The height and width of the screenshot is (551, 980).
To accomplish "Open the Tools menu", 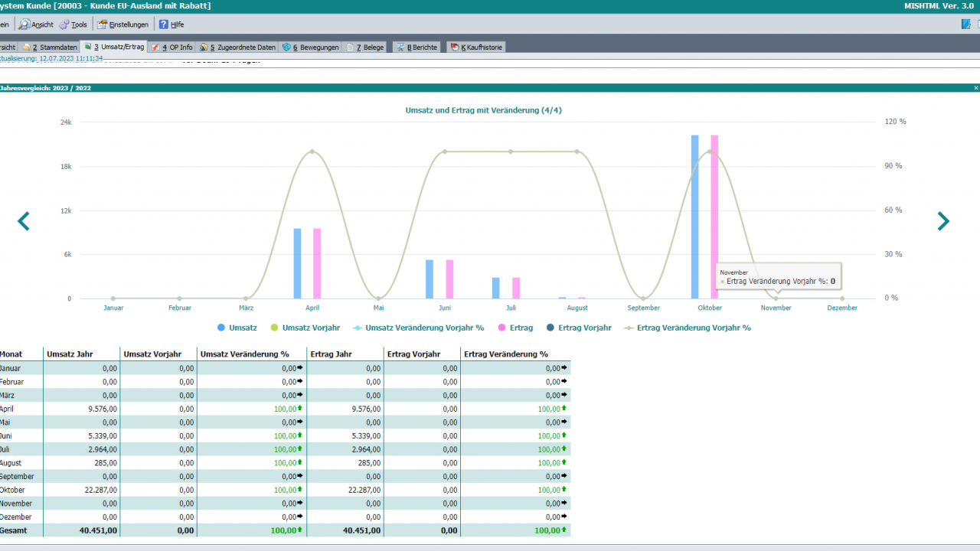I will pos(73,24).
